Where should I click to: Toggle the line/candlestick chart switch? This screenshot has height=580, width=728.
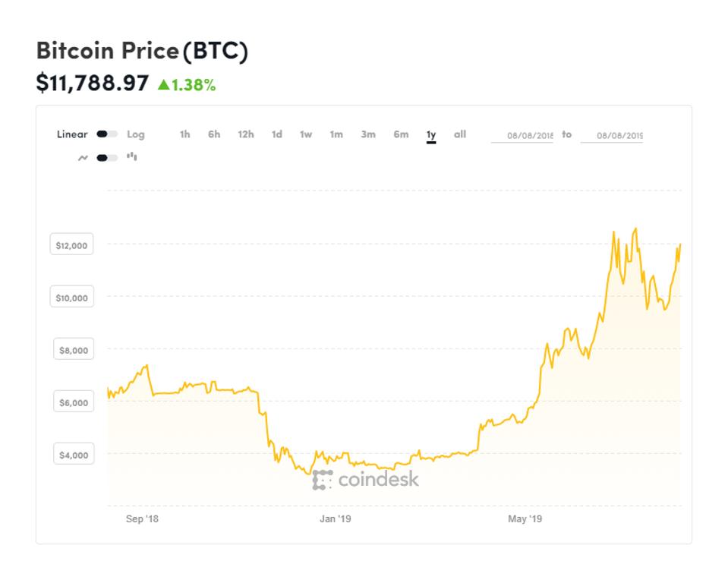[x=107, y=157]
